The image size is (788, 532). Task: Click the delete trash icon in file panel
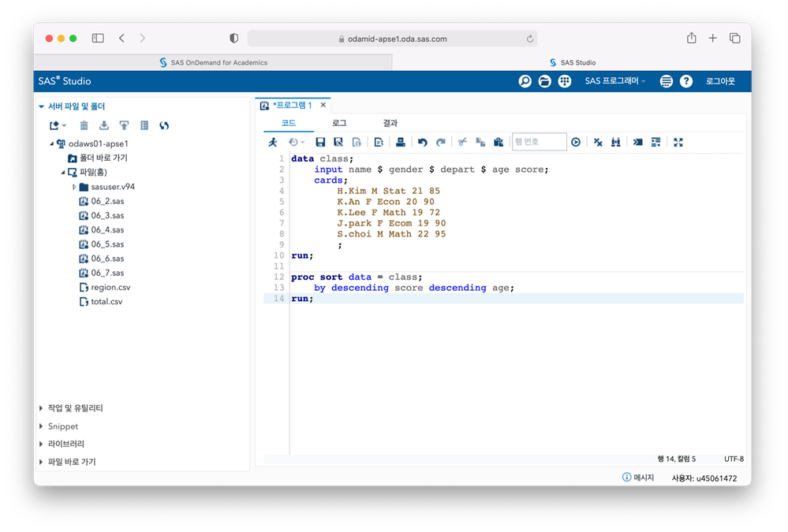tap(84, 125)
